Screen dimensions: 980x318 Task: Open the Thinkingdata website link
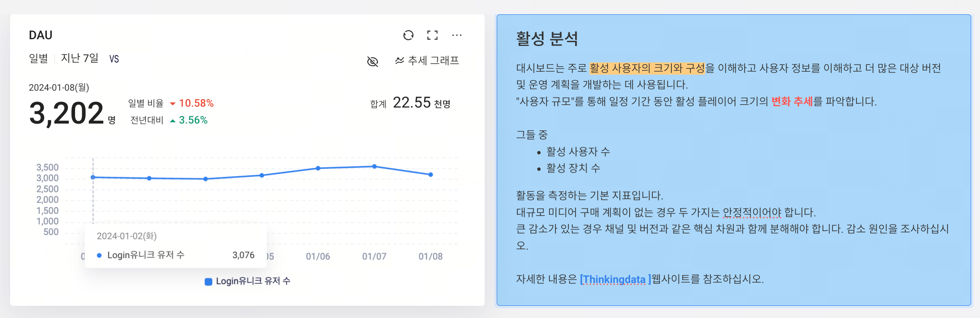(x=615, y=279)
